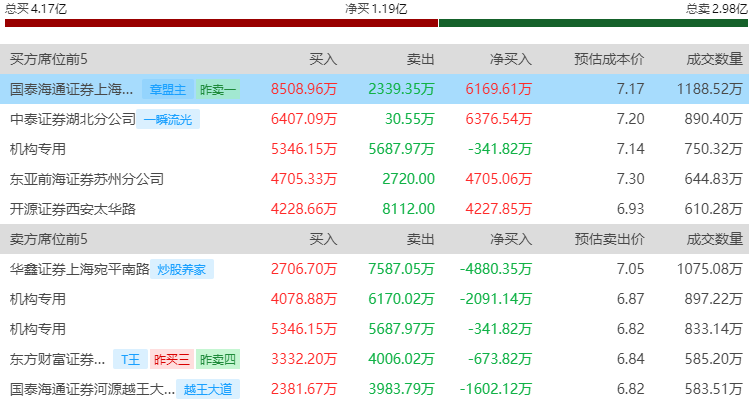Select 开源证券西安太华路 seat name
The height and width of the screenshot is (401, 750).
[73, 209]
